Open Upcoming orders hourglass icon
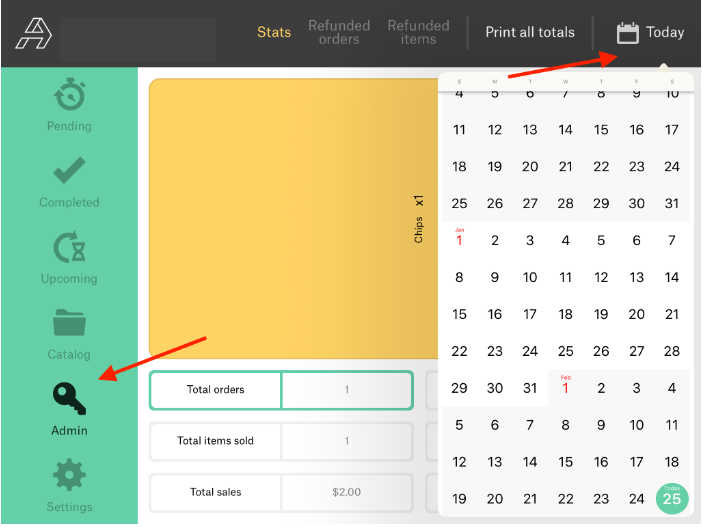The height and width of the screenshot is (527, 703). coord(69,248)
